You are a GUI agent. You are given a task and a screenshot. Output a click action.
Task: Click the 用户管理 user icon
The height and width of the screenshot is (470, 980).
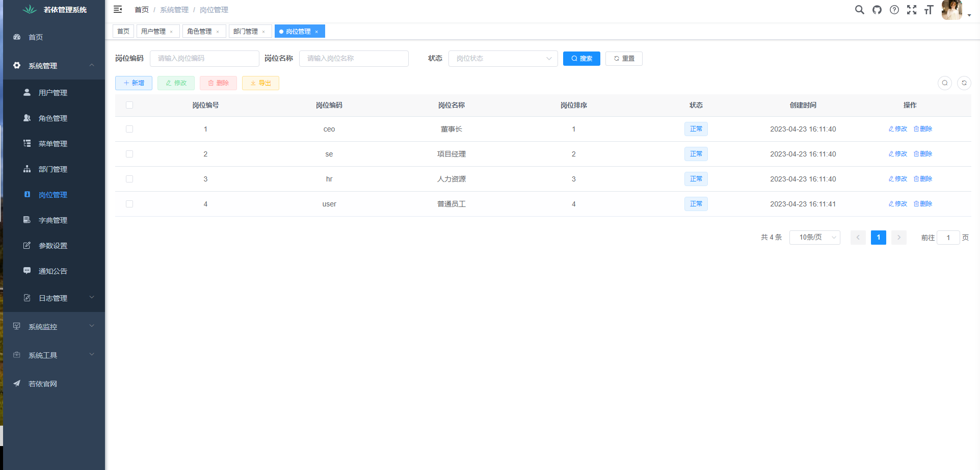click(27, 92)
